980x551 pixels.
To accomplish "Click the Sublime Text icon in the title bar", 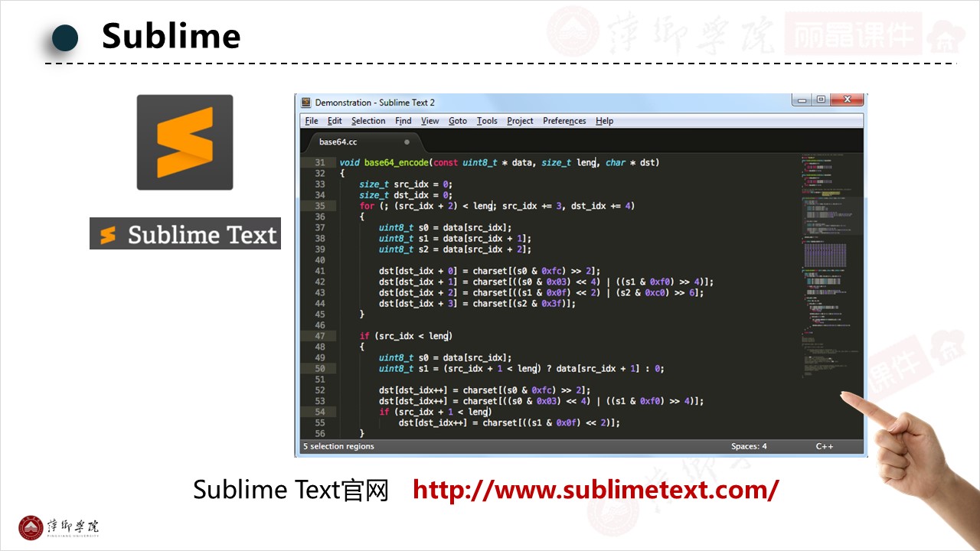I will pos(306,103).
